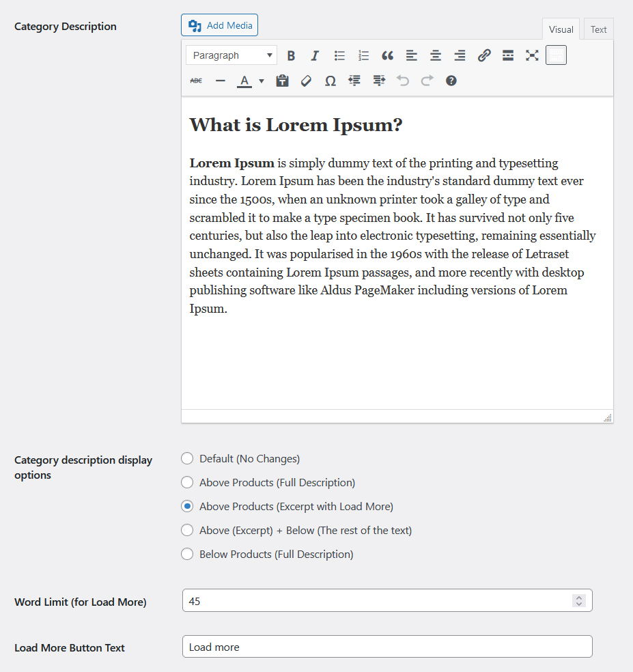Click the Add Media button
The height and width of the screenshot is (672, 633).
(219, 25)
